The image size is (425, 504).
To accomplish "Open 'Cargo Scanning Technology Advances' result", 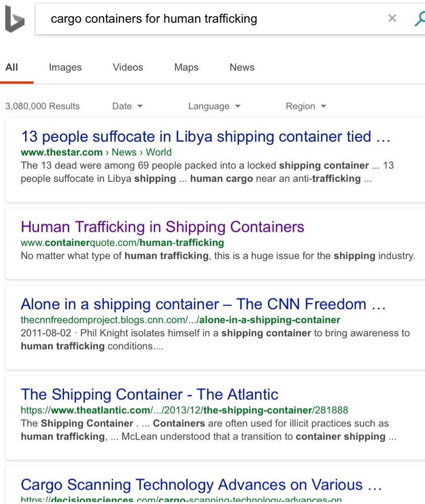I will click(x=201, y=485).
